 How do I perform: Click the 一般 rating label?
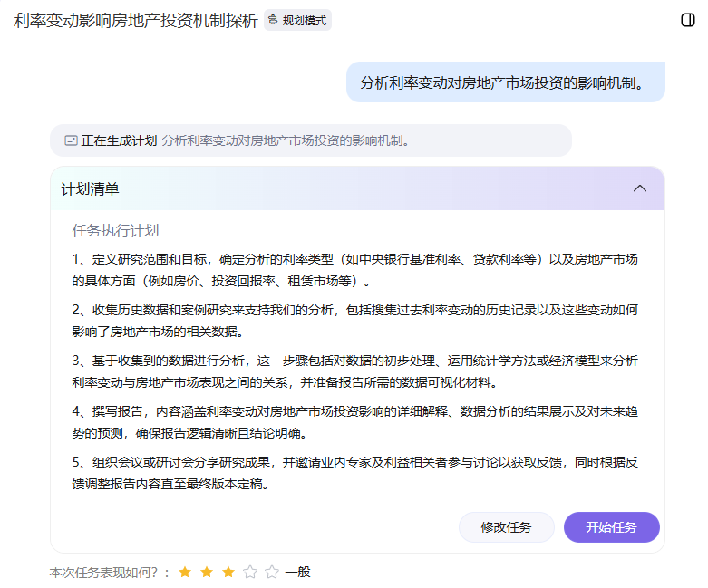pyautogui.click(x=298, y=572)
